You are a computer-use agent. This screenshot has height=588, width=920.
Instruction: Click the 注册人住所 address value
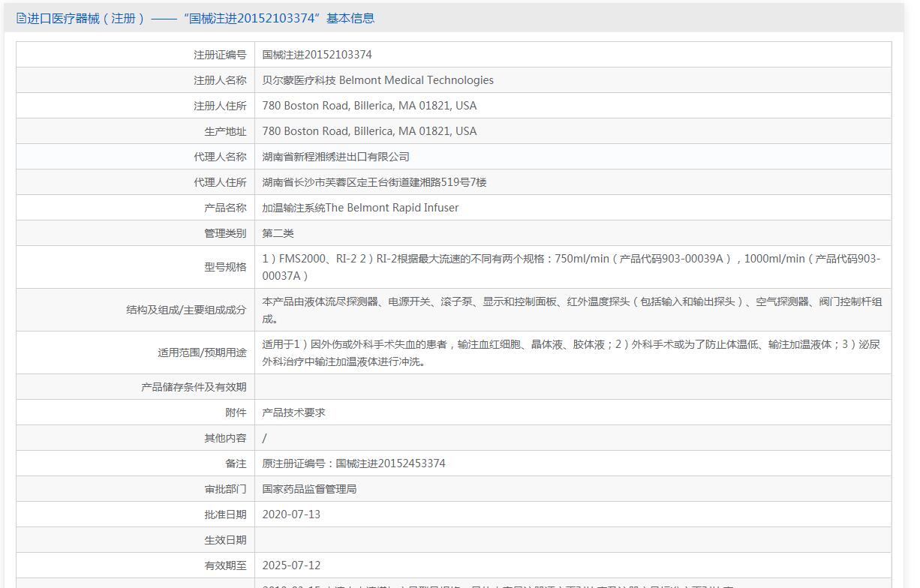click(369, 106)
